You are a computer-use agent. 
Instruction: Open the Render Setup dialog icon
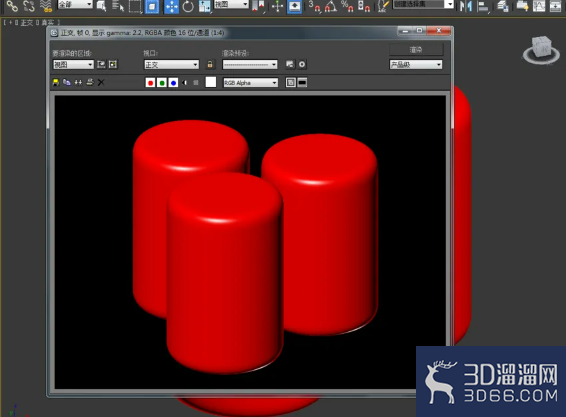[290, 64]
